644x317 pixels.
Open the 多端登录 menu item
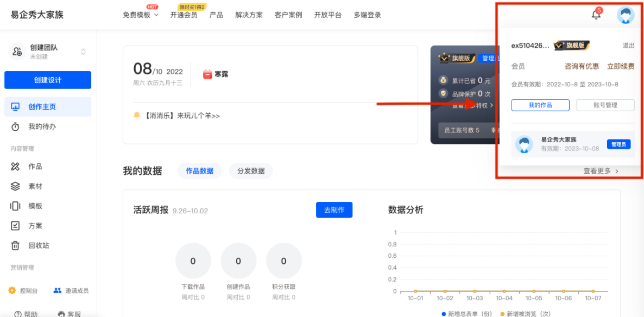click(x=367, y=15)
